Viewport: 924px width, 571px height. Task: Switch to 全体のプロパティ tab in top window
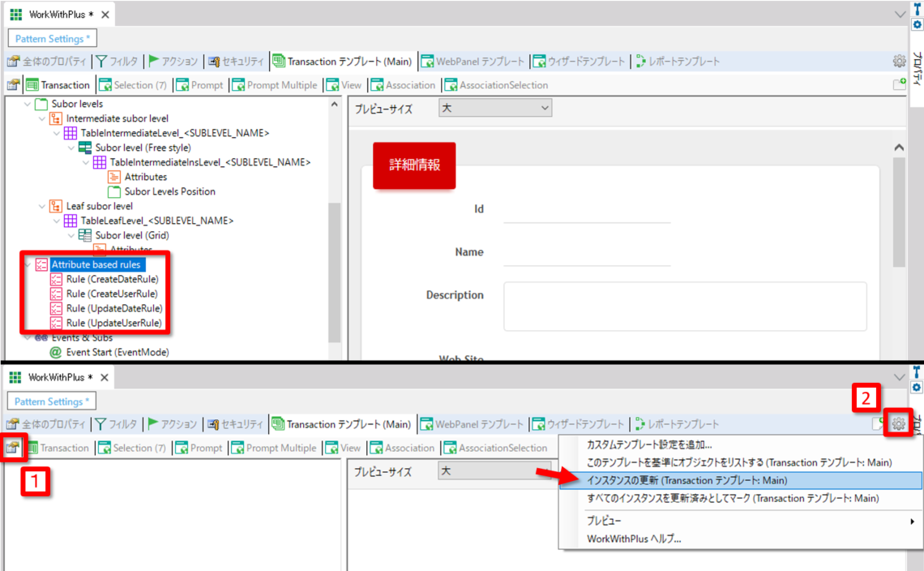47,62
